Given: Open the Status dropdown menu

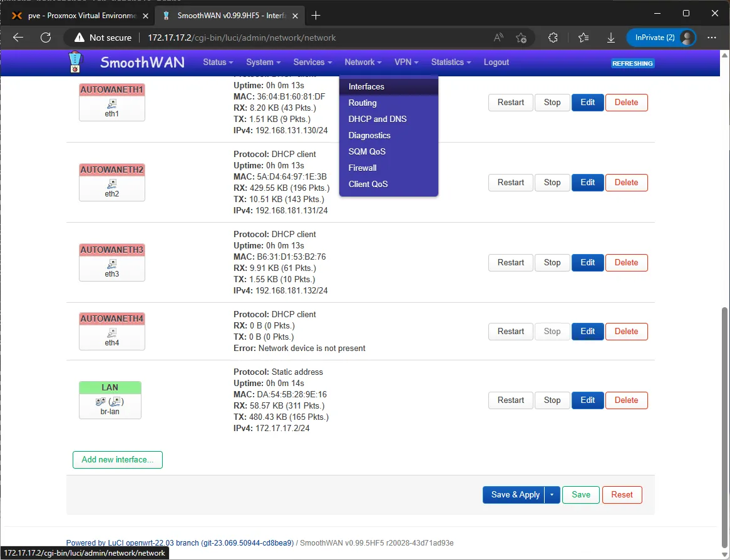Looking at the screenshot, I should [x=218, y=63].
